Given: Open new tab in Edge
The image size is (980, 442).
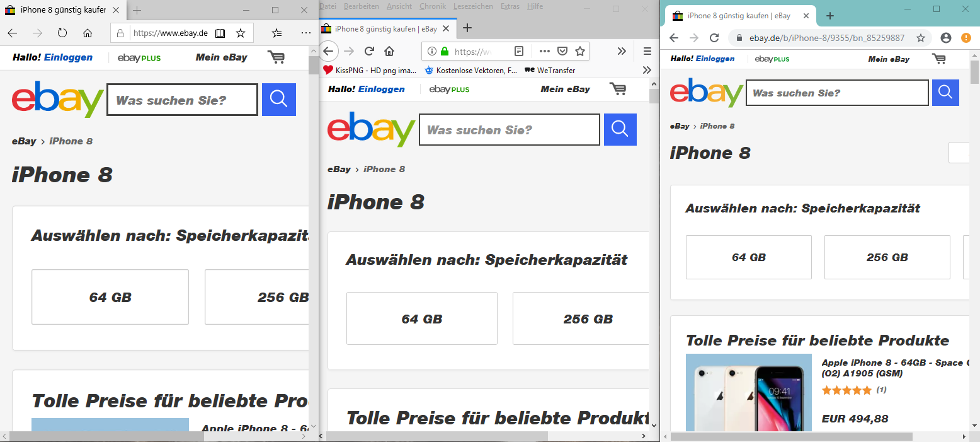Looking at the screenshot, I should point(137,10).
